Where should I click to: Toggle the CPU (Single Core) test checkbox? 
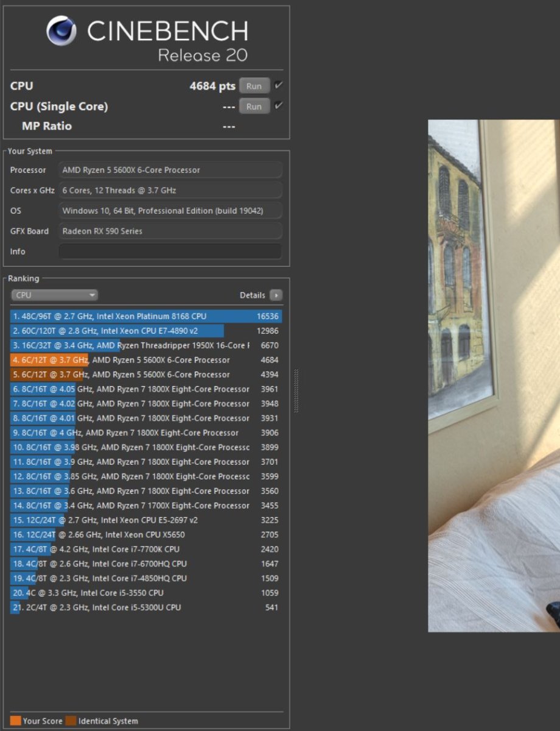tap(278, 106)
